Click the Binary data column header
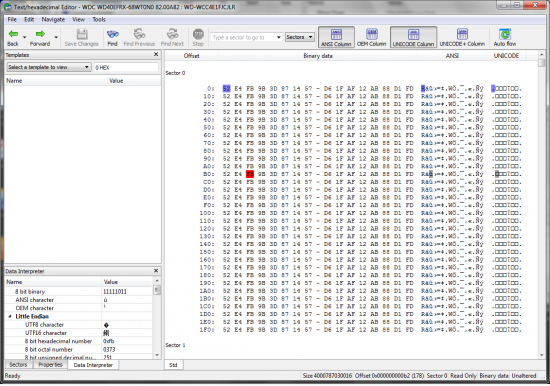This screenshot has height=386, width=550. 318,56
